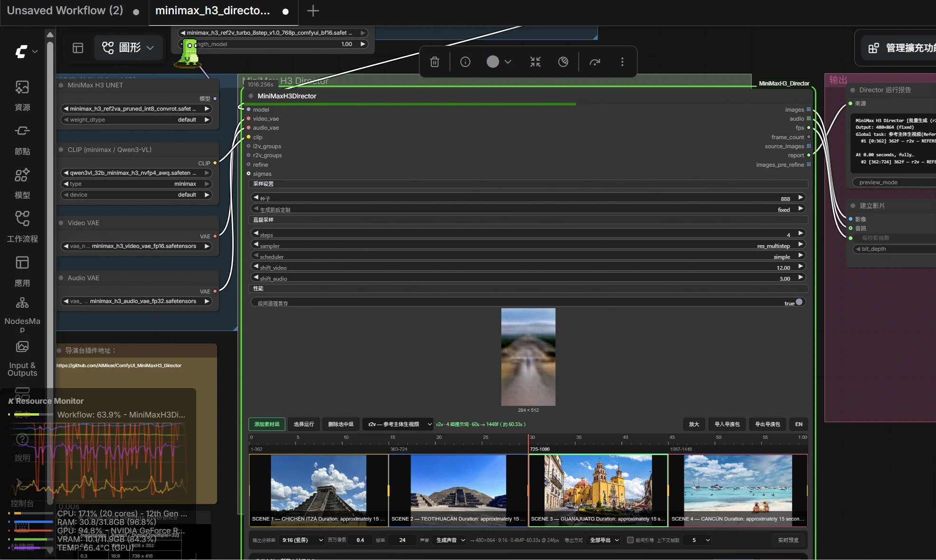Click previous arrow on steps field
The image size is (936, 560).
point(256,233)
